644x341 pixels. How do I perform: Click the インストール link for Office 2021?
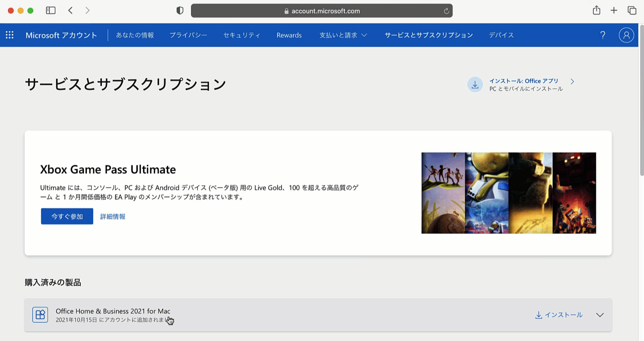559,315
